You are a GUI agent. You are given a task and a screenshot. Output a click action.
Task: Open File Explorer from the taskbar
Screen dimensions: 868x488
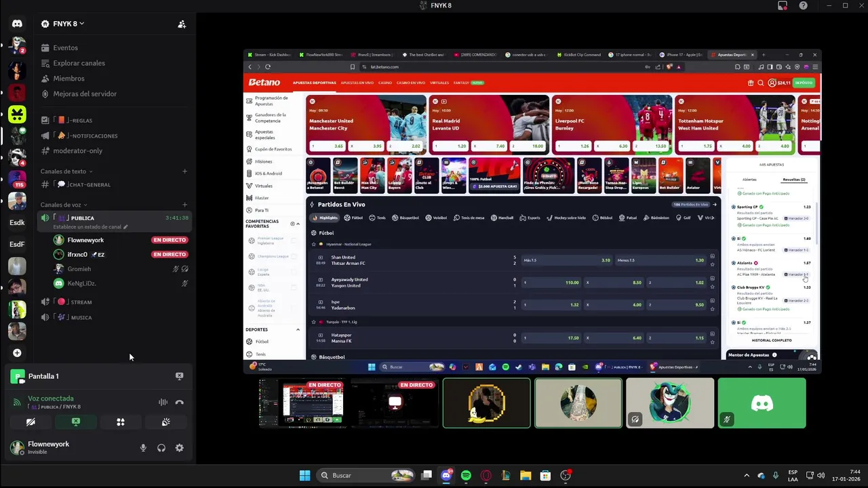tap(526, 475)
